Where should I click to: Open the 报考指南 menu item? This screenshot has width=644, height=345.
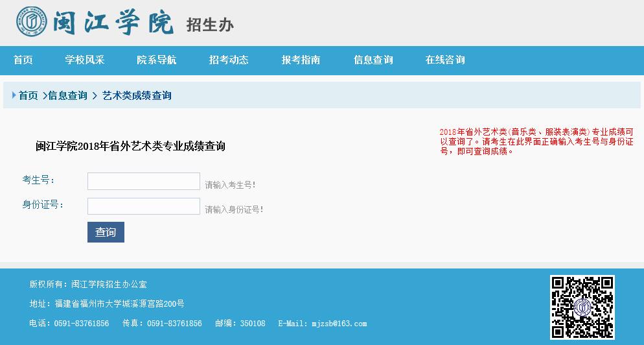[x=301, y=60]
